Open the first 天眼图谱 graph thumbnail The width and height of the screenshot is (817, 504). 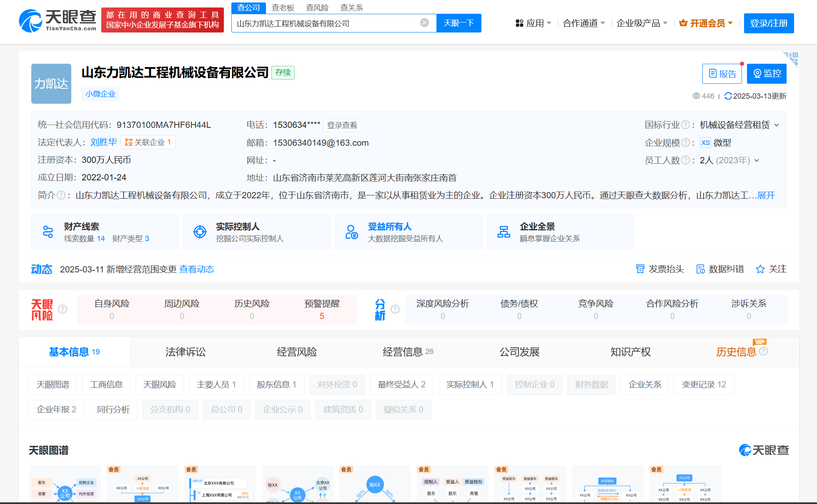click(65, 484)
